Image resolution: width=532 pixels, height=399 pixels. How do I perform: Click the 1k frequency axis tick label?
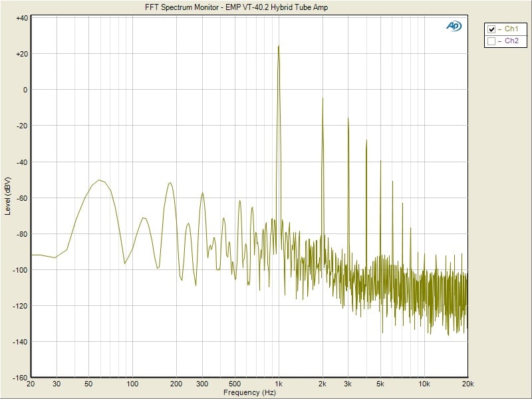click(x=279, y=384)
